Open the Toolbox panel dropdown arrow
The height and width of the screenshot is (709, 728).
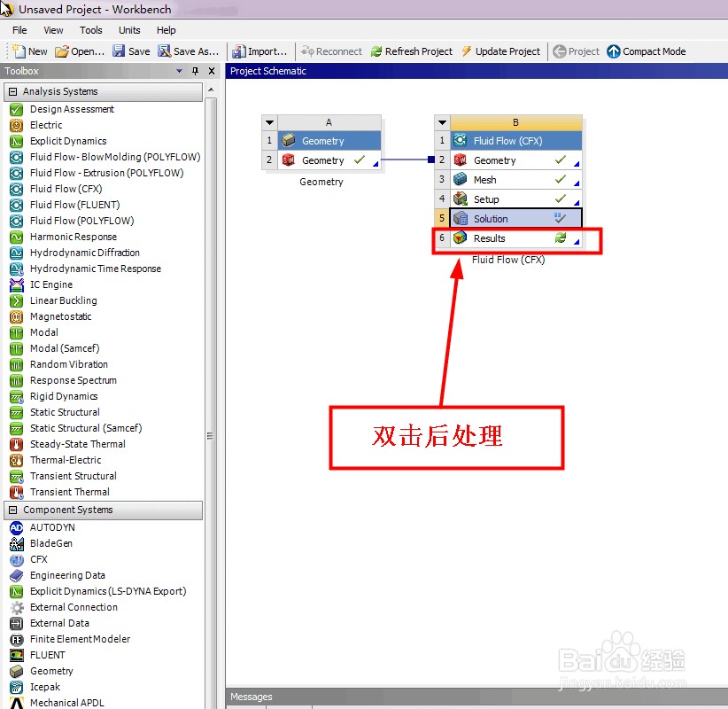point(179,71)
